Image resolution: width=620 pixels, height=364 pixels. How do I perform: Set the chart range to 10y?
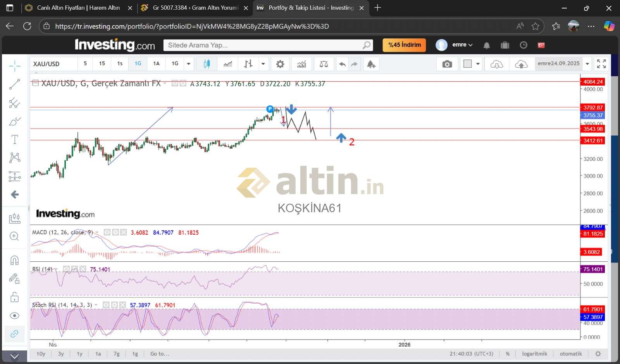click(x=41, y=354)
